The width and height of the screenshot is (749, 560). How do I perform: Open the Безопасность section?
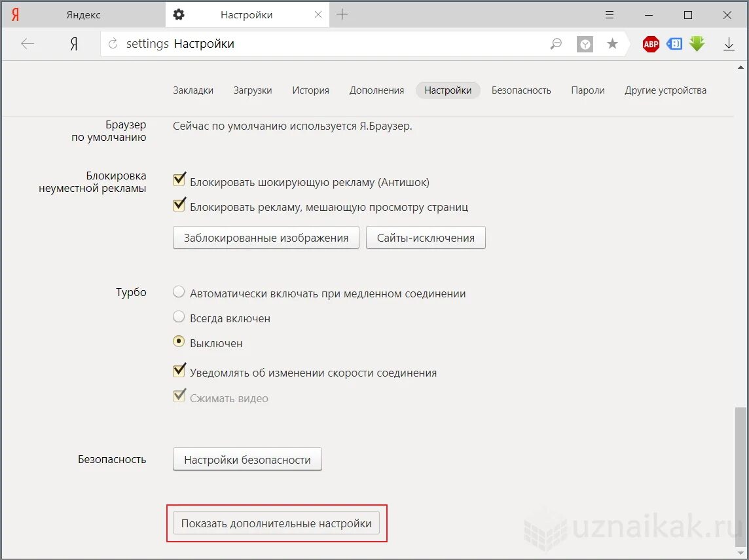click(521, 90)
